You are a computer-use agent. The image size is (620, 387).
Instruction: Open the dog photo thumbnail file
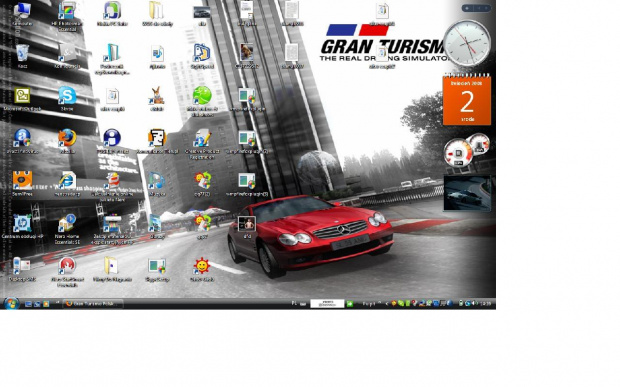(x=247, y=53)
